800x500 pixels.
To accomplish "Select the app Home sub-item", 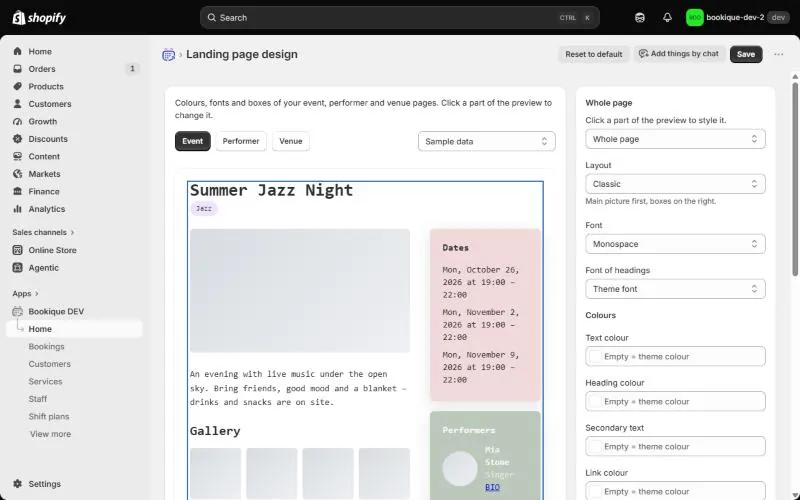I will [x=74, y=329].
